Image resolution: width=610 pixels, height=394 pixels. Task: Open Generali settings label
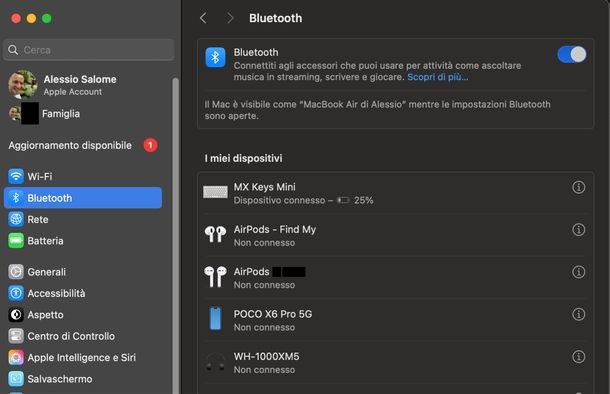click(46, 272)
